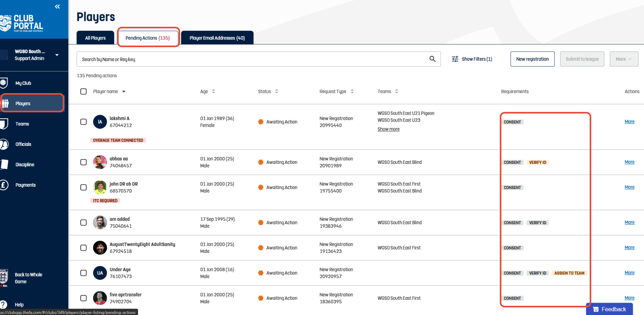The height and width of the screenshot is (315, 644).
Task: Open the Player name sort dropdown
Action: 124,92
